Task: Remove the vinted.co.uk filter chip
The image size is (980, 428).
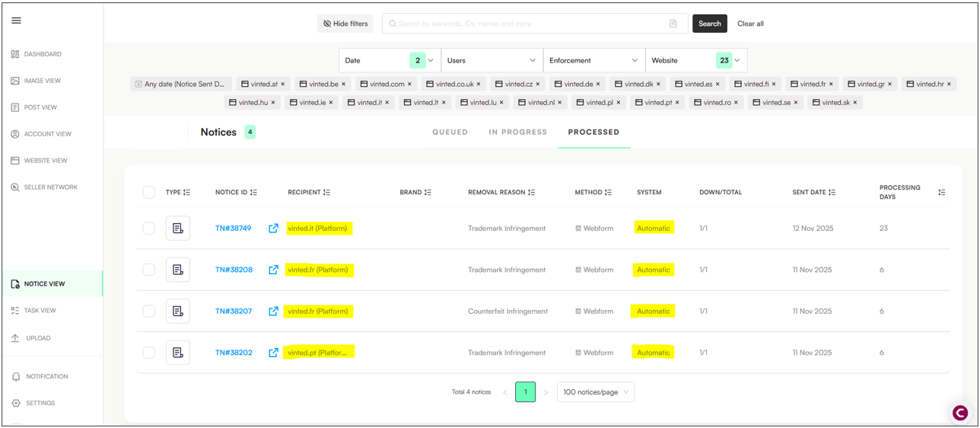Action: [479, 85]
